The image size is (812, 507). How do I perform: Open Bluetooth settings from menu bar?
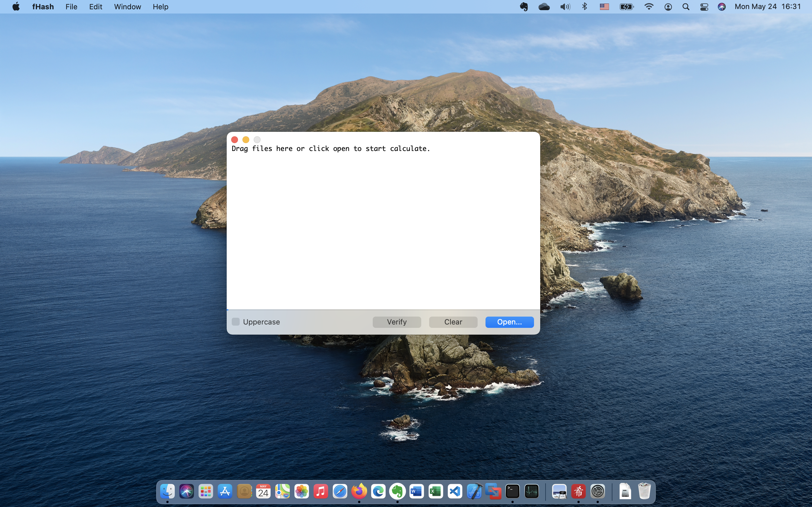tap(584, 6)
